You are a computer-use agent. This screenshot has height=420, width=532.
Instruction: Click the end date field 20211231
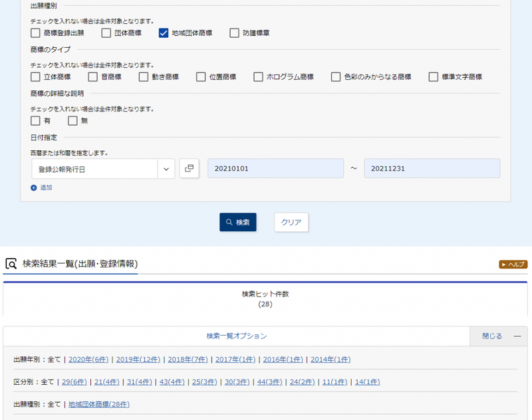click(x=432, y=169)
